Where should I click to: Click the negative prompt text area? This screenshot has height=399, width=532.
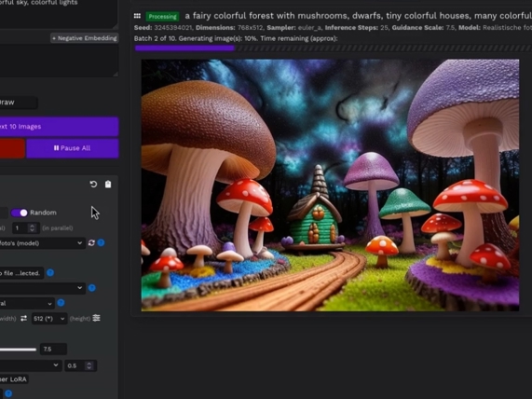(59, 61)
